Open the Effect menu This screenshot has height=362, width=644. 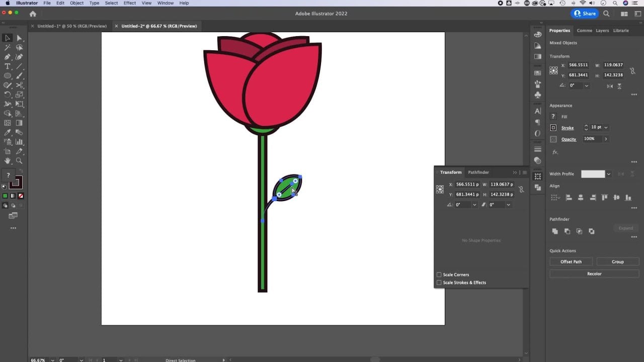[129, 3]
